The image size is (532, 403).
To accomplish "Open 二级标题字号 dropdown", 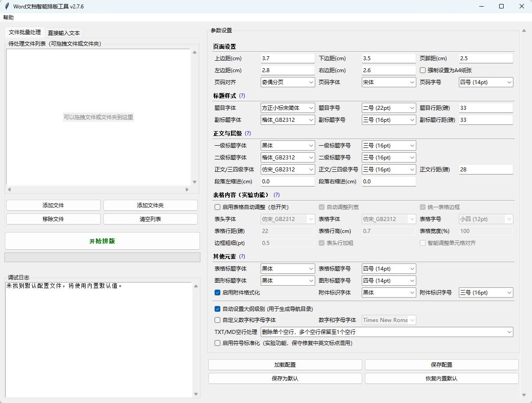I will pos(389,158).
